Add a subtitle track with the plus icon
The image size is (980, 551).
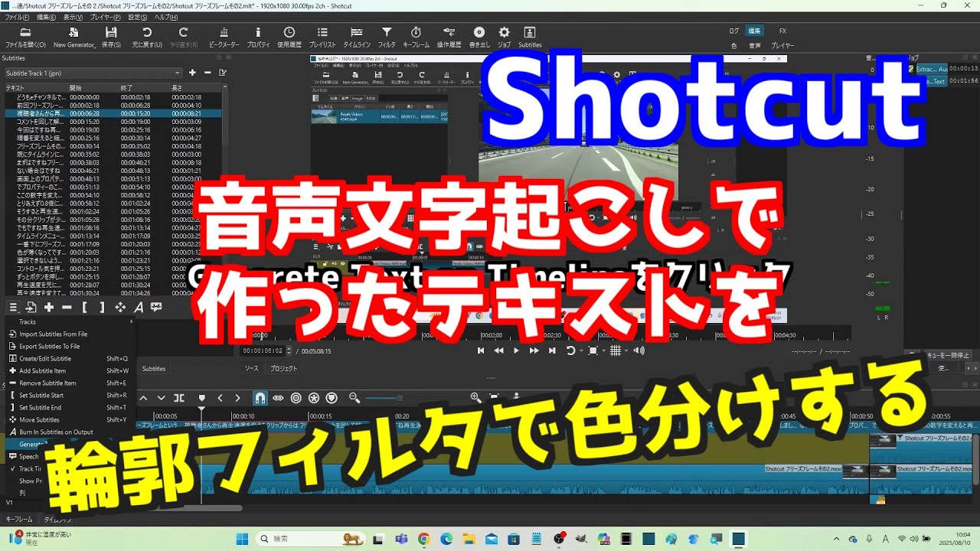(192, 73)
